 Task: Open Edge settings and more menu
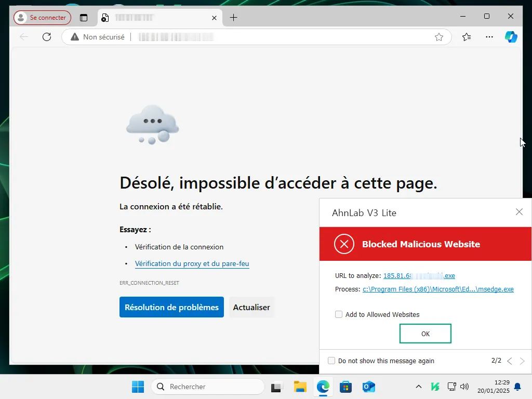[489, 37]
